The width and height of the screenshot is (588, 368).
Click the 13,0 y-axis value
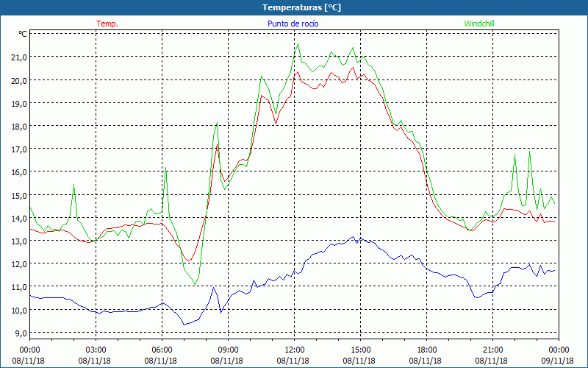click(x=20, y=241)
